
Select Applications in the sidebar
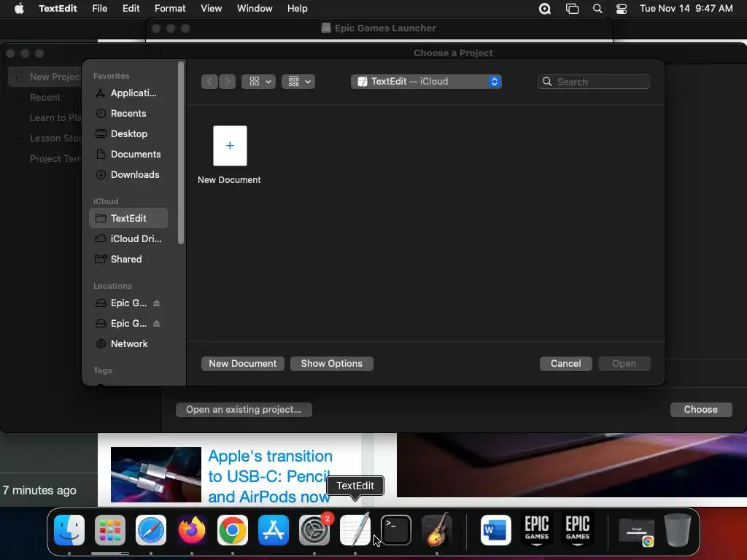[128, 93]
